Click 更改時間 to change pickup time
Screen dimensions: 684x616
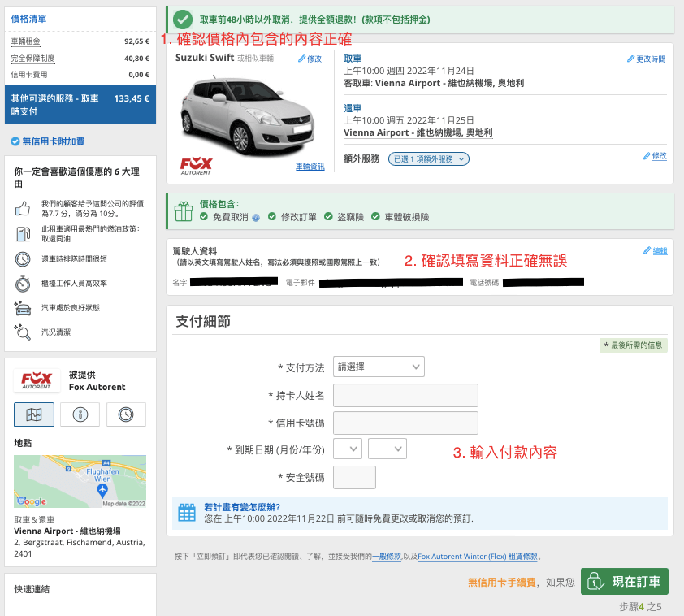pos(646,59)
